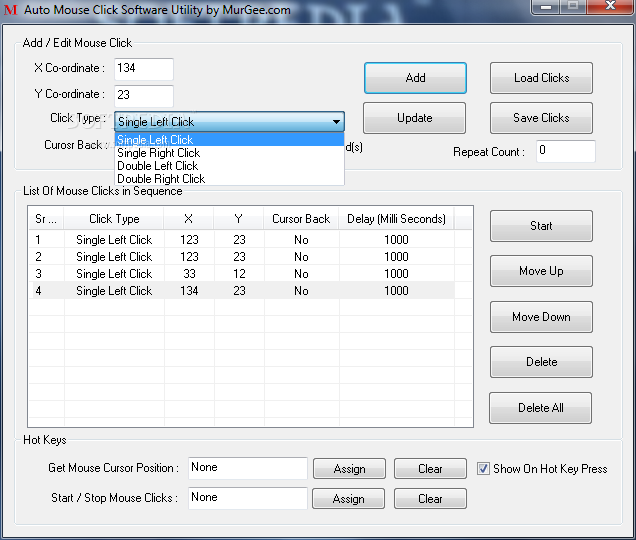Clear hotkey for Get Mouse Cursor Position
Screen dimensions: 636x540
coord(430,469)
